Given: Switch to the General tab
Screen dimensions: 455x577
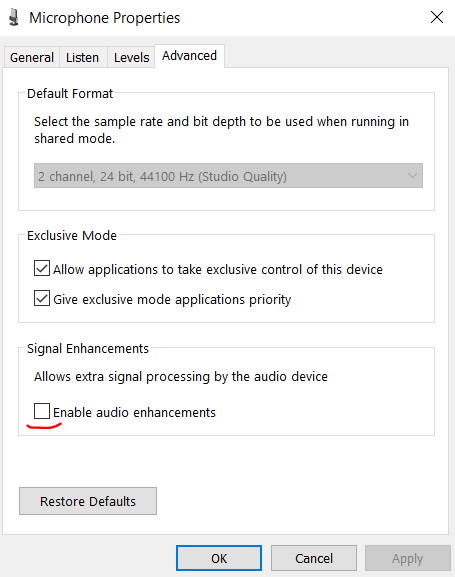Looking at the screenshot, I should 32,57.
